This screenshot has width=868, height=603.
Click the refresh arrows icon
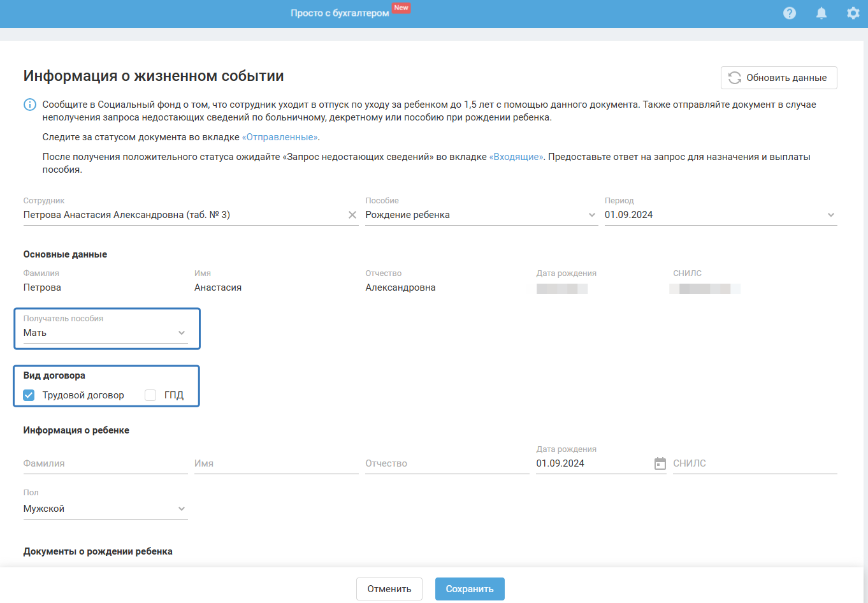point(735,78)
